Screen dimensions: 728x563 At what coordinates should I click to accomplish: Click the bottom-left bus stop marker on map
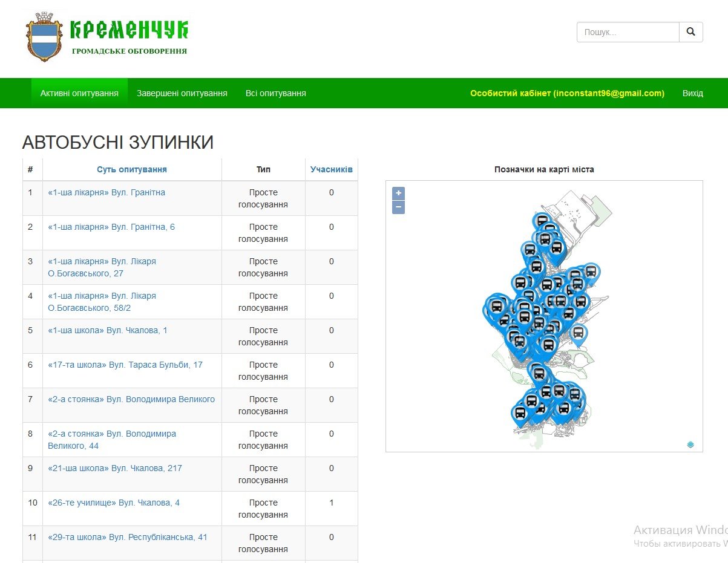[x=520, y=414]
